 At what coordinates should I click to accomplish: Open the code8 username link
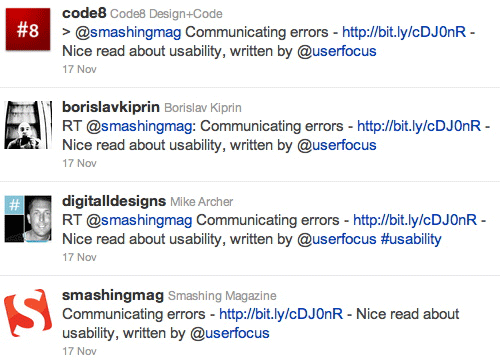(84, 13)
